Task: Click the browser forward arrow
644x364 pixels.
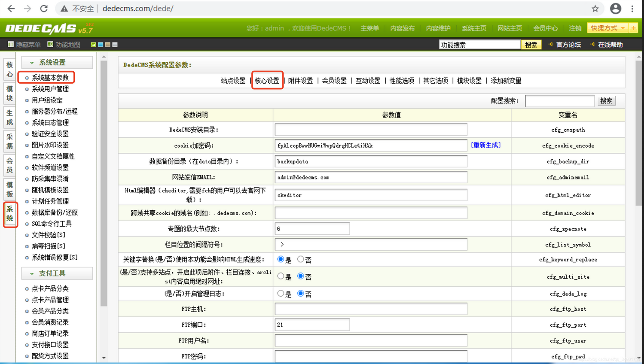Action: click(27, 9)
